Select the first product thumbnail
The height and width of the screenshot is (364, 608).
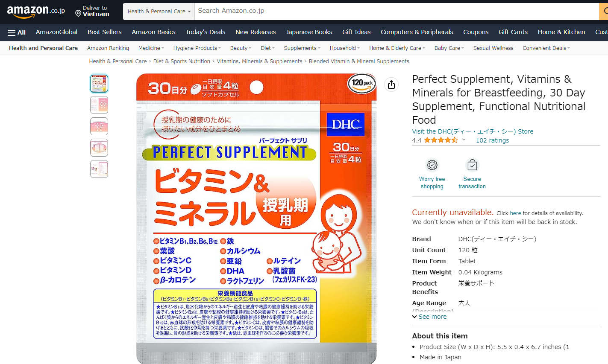point(99,83)
